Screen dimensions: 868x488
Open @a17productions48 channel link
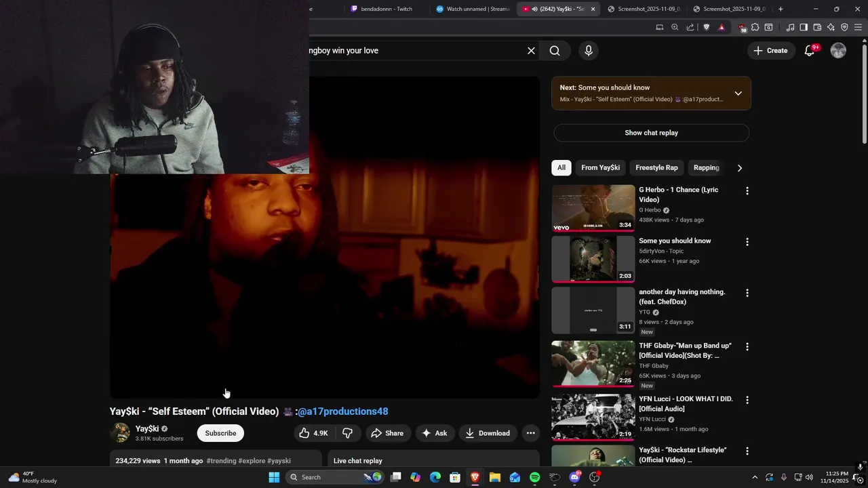click(342, 411)
